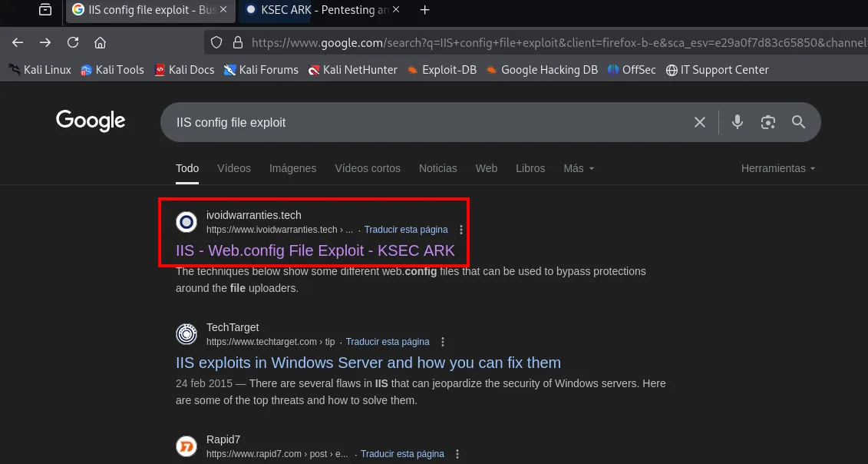
Task: Open the browser home page
Action: [100, 43]
